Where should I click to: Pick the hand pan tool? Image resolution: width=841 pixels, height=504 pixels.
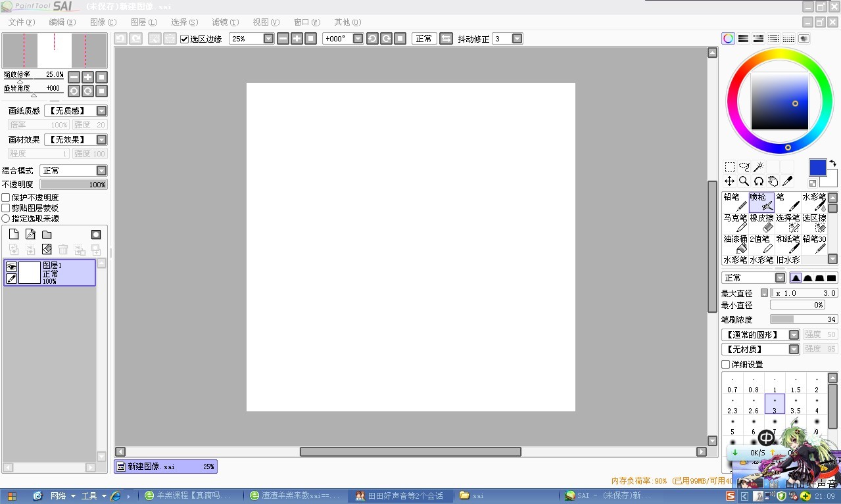(x=773, y=181)
